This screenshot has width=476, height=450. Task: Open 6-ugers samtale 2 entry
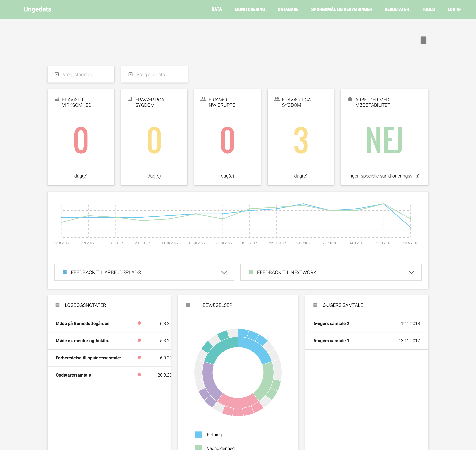coord(331,323)
